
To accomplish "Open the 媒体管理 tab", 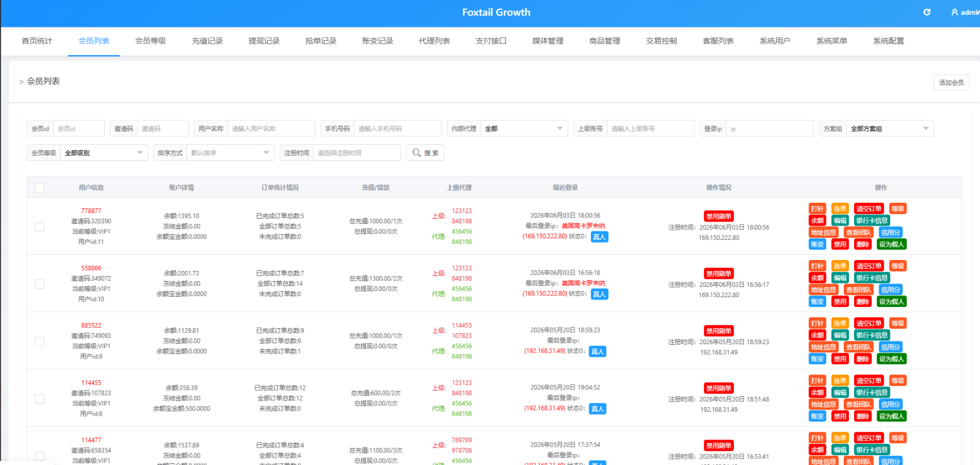I will [x=548, y=41].
